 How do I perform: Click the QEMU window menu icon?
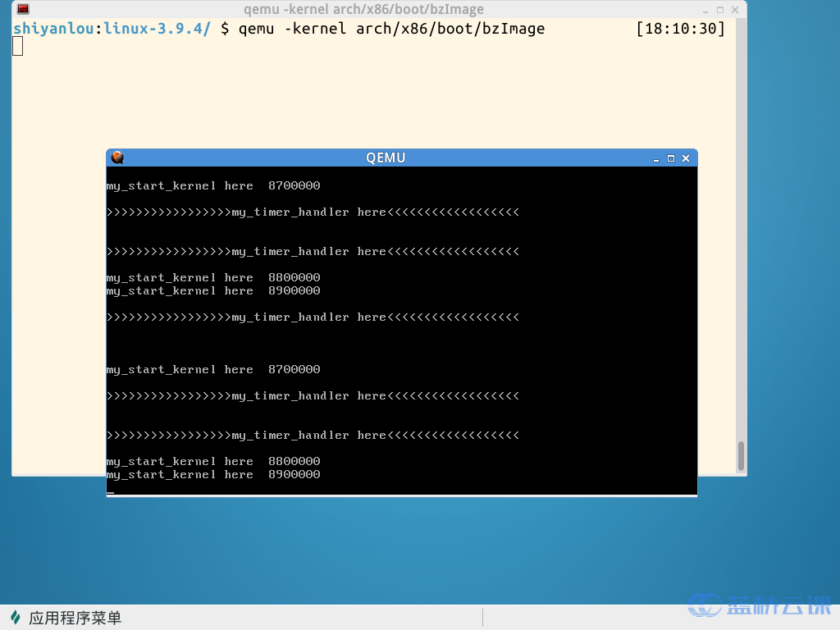pos(117,157)
